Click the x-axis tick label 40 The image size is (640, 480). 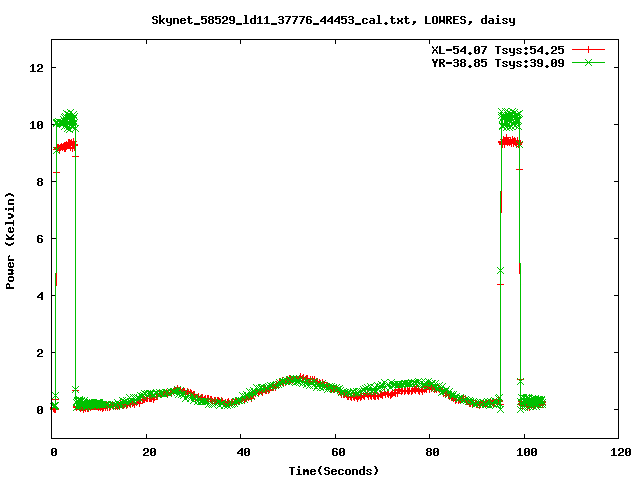coord(244,452)
